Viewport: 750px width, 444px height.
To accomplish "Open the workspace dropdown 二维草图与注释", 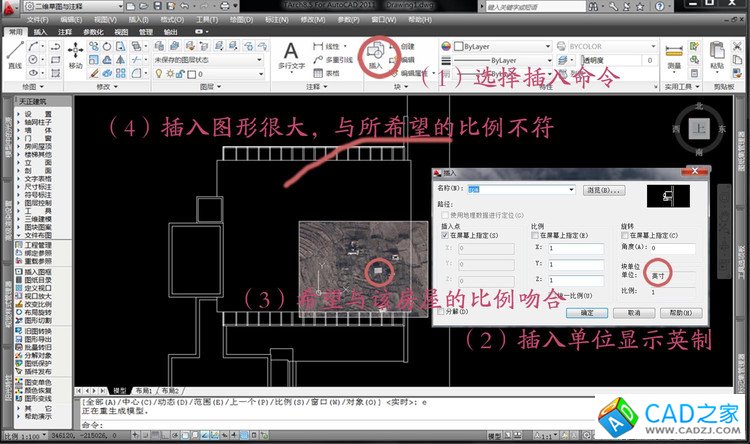I will (x=74, y=6).
